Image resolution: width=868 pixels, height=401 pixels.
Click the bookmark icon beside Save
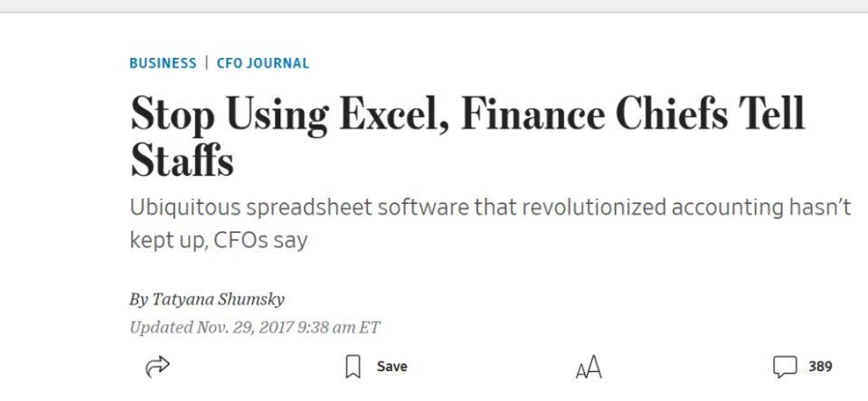(x=353, y=367)
